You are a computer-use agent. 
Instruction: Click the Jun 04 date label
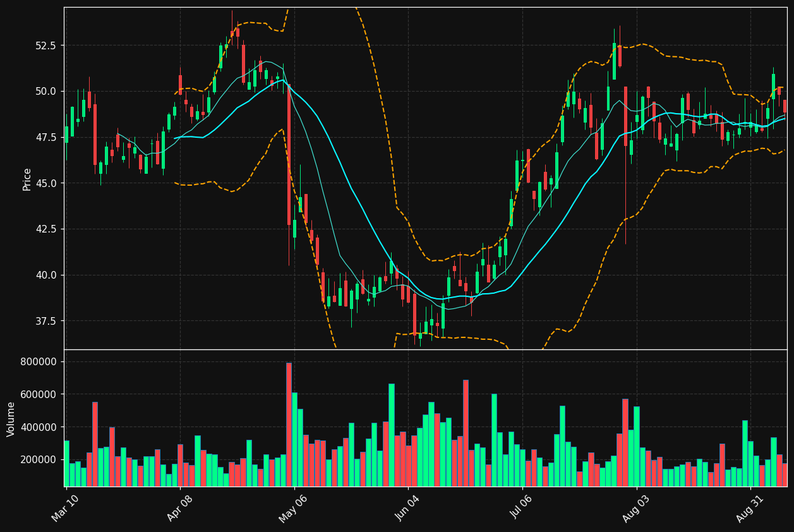click(408, 507)
